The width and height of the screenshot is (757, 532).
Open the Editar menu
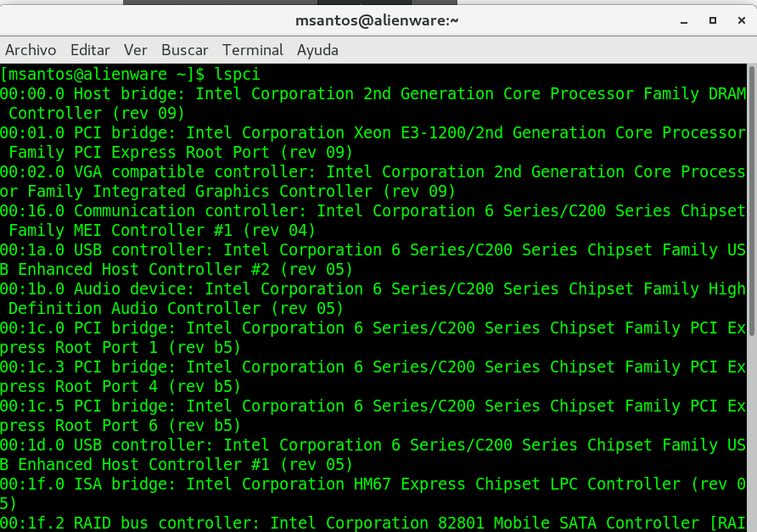point(90,50)
